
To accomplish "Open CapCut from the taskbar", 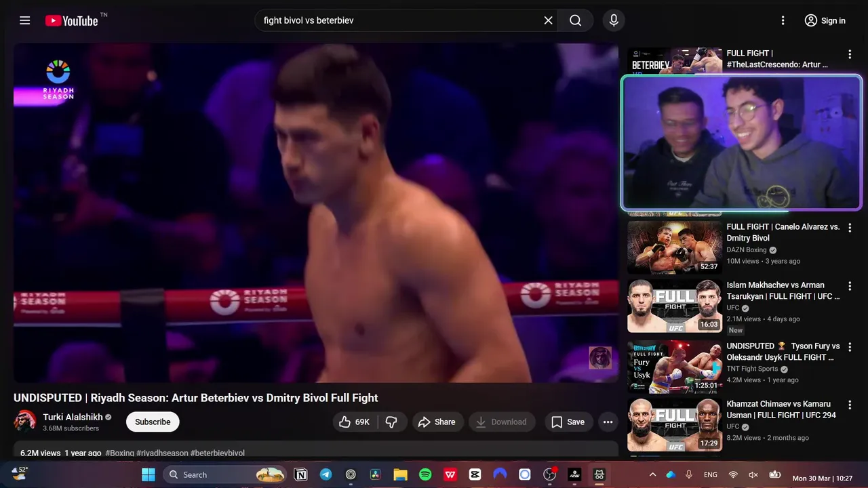I will [475, 474].
